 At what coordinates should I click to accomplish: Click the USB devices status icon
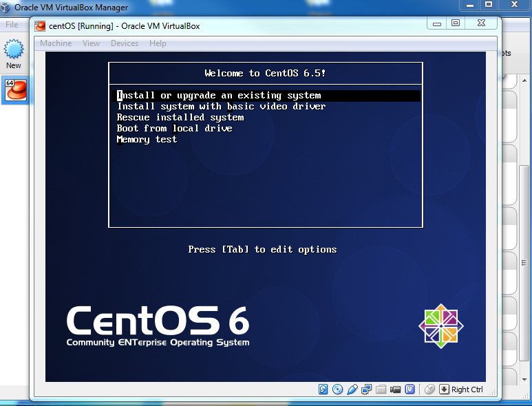point(352,389)
